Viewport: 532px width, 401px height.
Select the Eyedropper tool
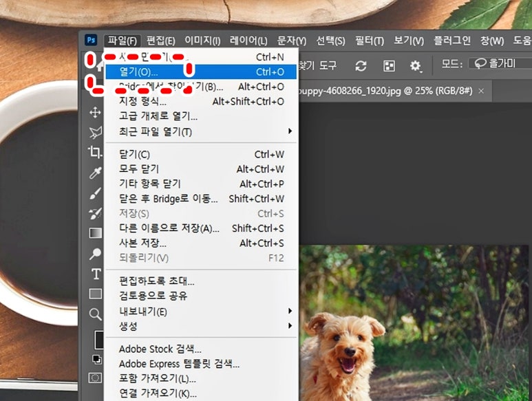(x=96, y=173)
